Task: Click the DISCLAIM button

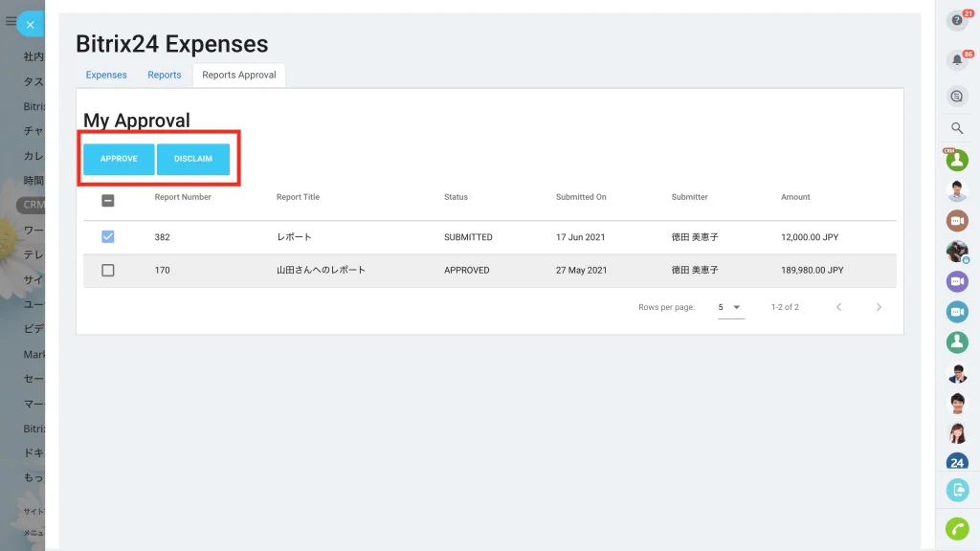Action: point(193,159)
